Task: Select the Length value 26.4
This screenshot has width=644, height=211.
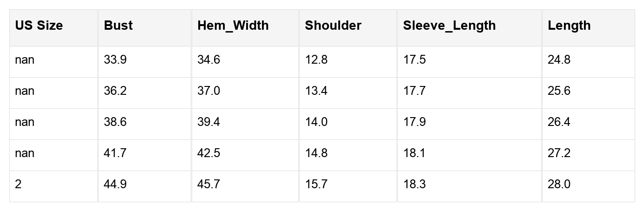Action: click(x=559, y=122)
